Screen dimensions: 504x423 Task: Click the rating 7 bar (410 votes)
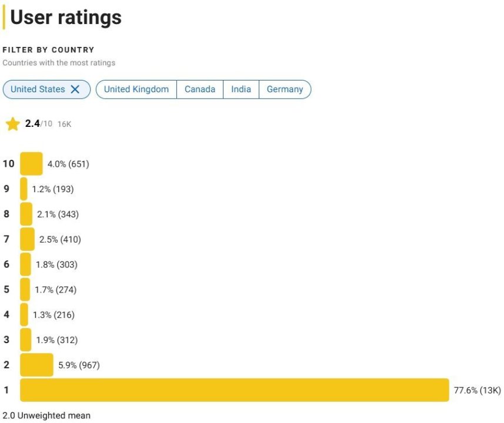click(27, 239)
